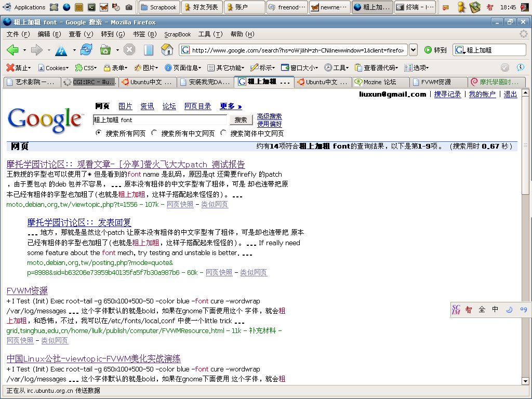The image size is (532, 399).
Task: Click the 搜索 search button
Action: (x=241, y=120)
